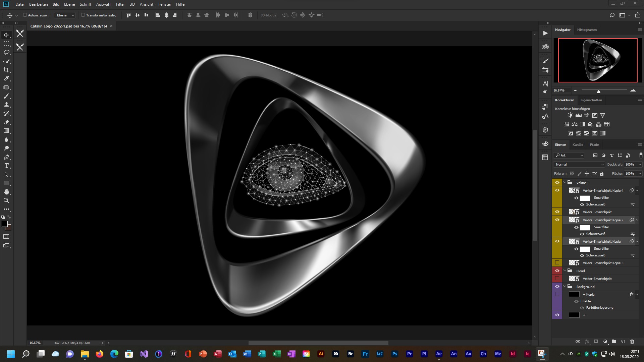This screenshot has height=362, width=644.
Task: Show the Vektor-Smartobjekt Kopie 3 layer
Action: click(x=557, y=263)
